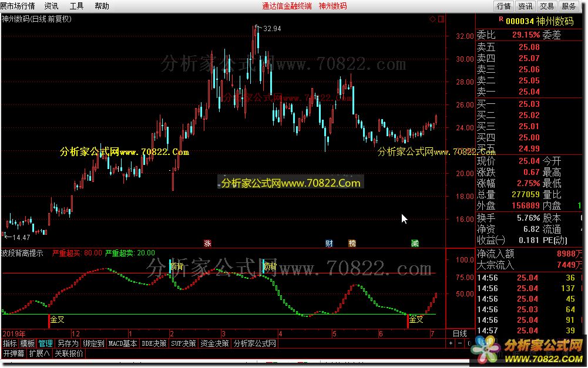Select the 指标 tab
The image size is (588, 368).
10,343
